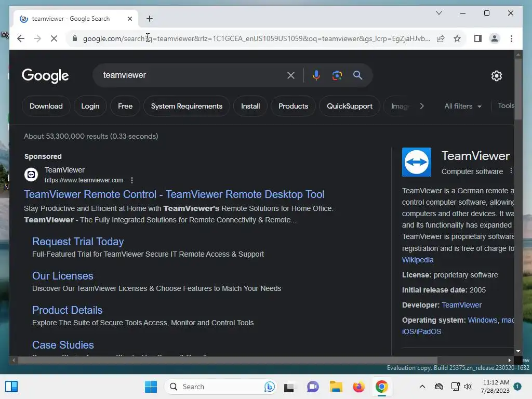Click TeamViewer logo in knowledge panel
The height and width of the screenshot is (399, 532).
coord(416,162)
